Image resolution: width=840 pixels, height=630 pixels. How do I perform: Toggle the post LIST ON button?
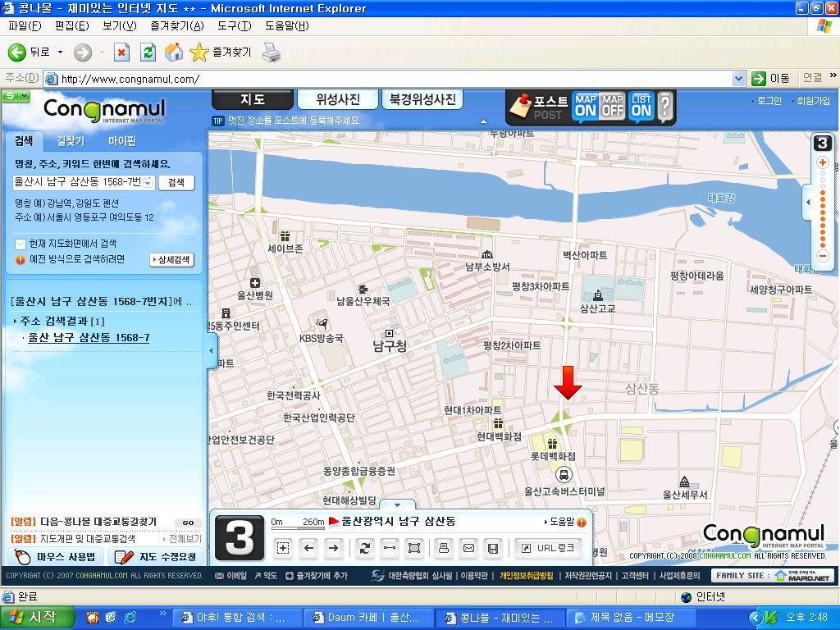(x=641, y=106)
